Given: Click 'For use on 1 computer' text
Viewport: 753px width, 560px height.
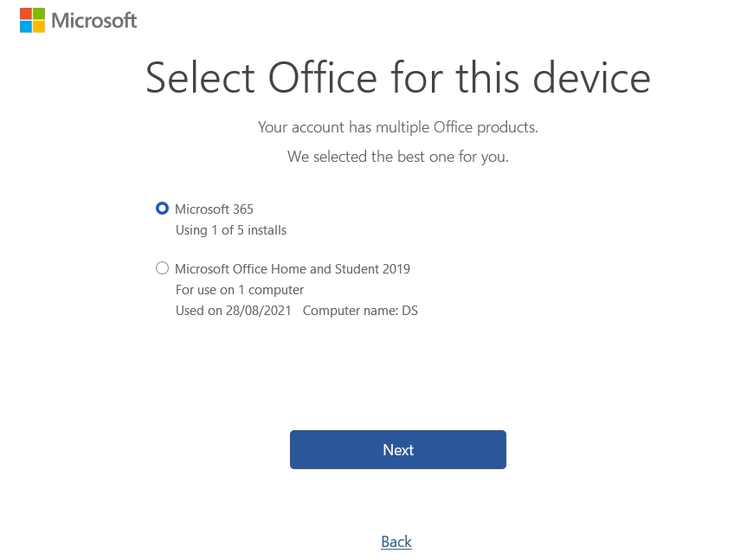Looking at the screenshot, I should pos(240,290).
